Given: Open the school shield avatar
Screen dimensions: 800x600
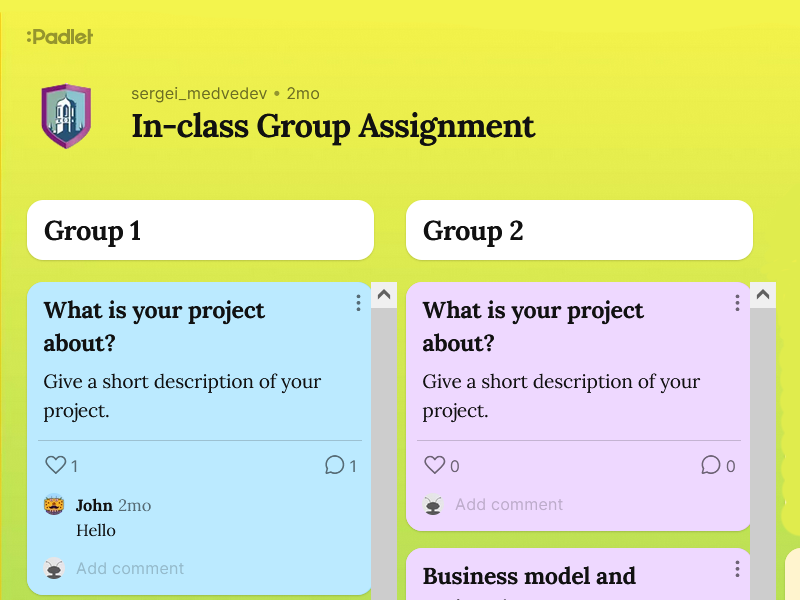Looking at the screenshot, I should (66, 116).
